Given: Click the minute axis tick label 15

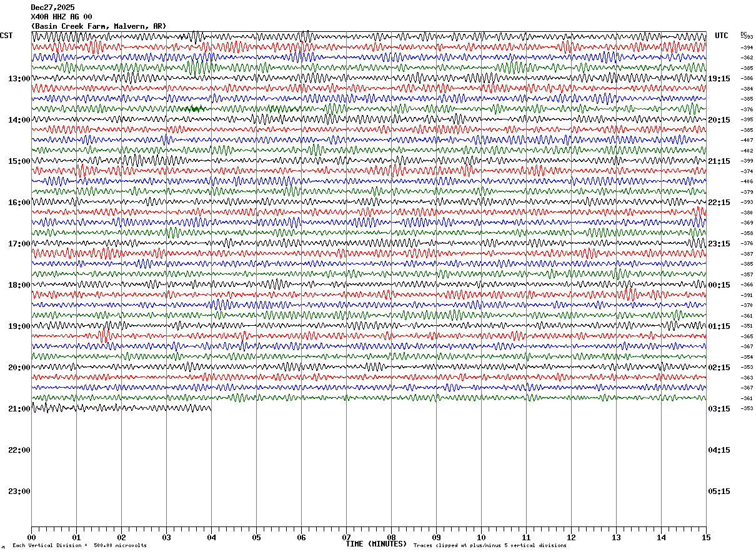Looking at the screenshot, I should pyautogui.click(x=706, y=537).
